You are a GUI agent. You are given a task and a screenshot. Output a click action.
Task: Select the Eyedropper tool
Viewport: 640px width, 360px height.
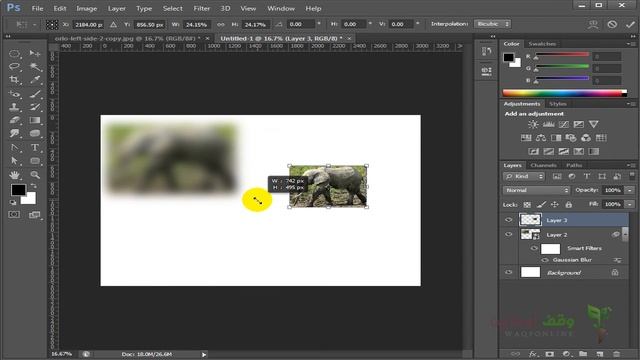pyautogui.click(x=35, y=80)
